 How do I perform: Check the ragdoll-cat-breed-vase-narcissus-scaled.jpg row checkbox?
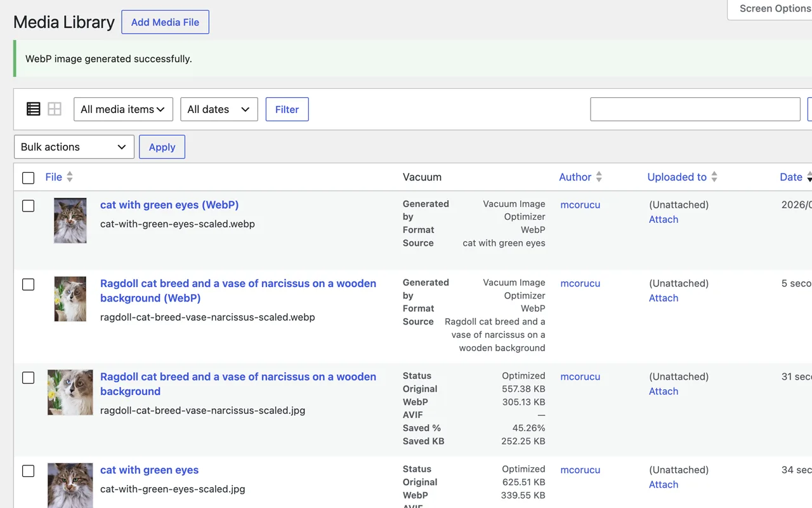coord(29,378)
